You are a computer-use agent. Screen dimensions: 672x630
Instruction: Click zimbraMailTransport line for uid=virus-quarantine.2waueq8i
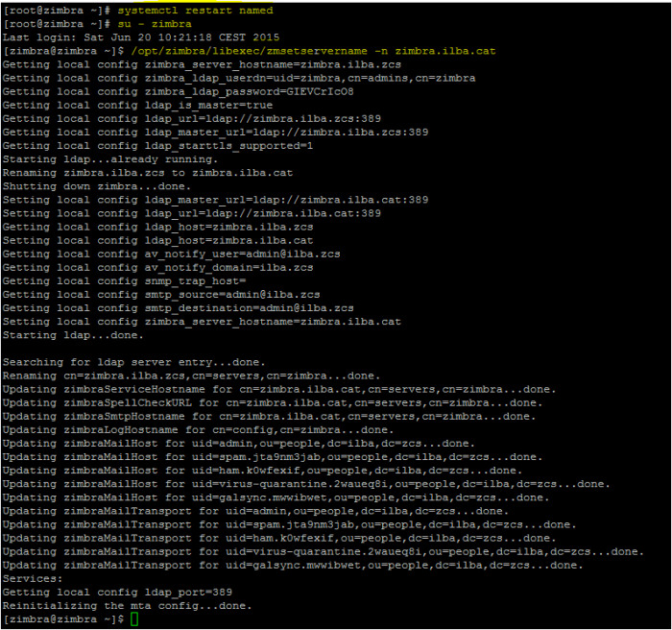324,551
